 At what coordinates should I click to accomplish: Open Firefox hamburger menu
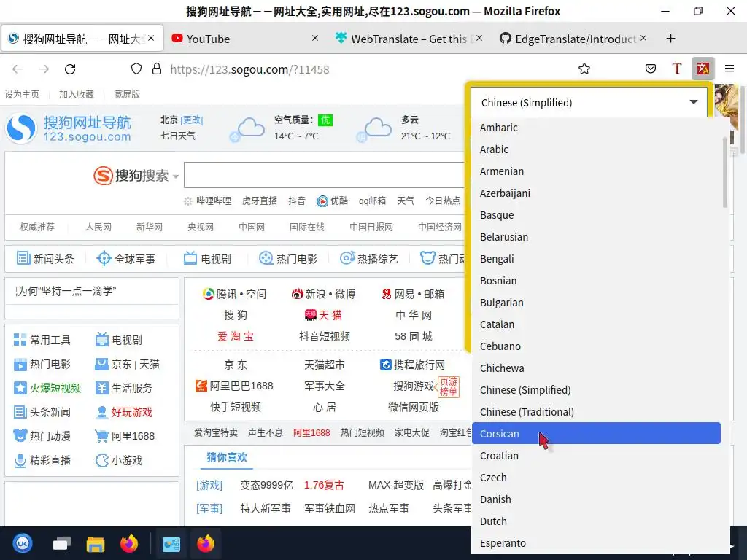point(729,69)
